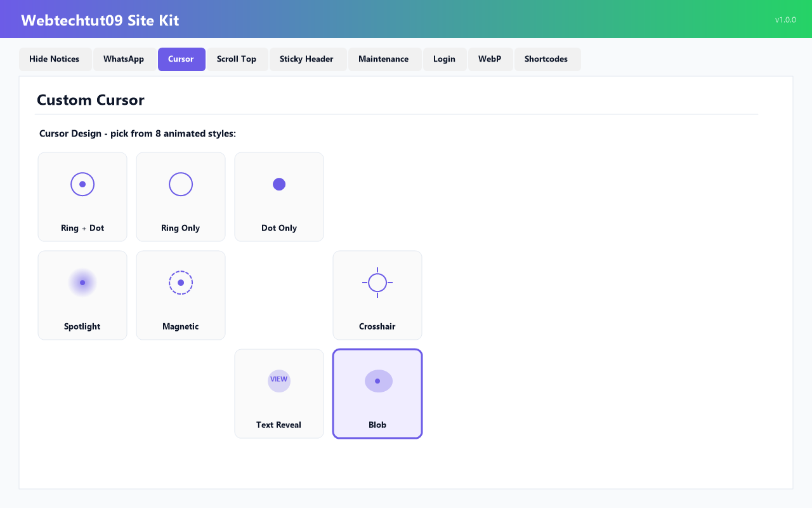This screenshot has height=508, width=812.
Task: Click the Webtechtut09 Site Kit title
Action: 100,20
